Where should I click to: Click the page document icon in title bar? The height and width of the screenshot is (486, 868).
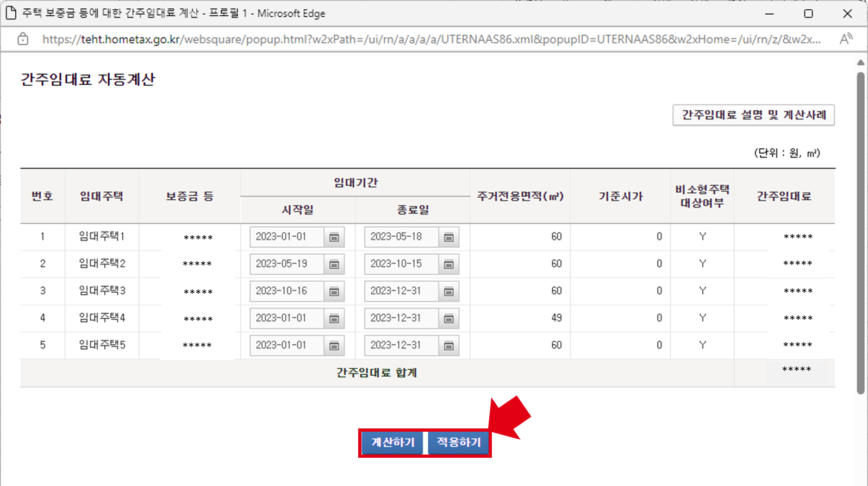(x=11, y=13)
